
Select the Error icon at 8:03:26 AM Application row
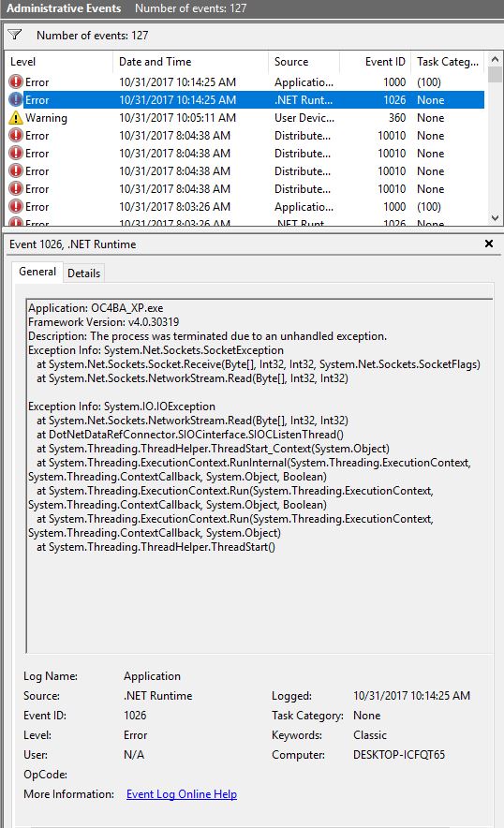[16, 206]
